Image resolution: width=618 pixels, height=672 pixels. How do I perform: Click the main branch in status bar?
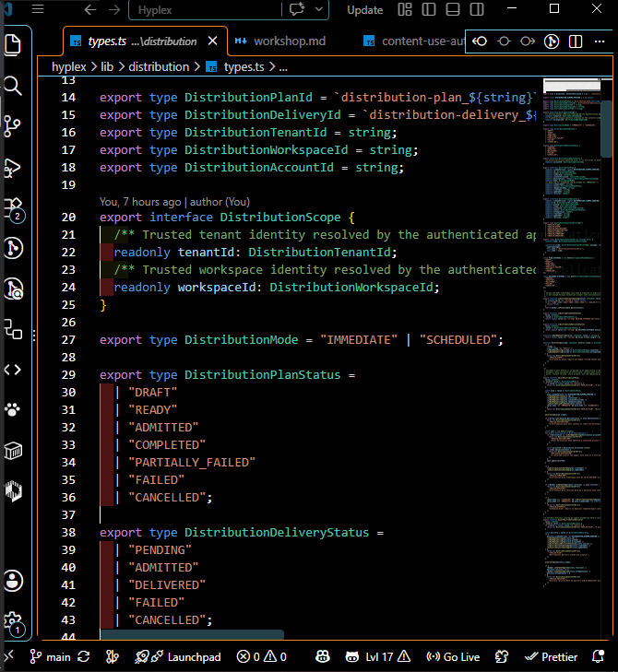[50, 656]
